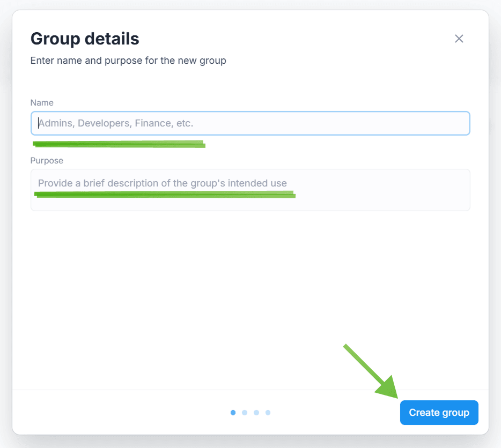The width and height of the screenshot is (501, 448).
Task: Click the gray backdrop outside the dialog
Action: point(495,214)
